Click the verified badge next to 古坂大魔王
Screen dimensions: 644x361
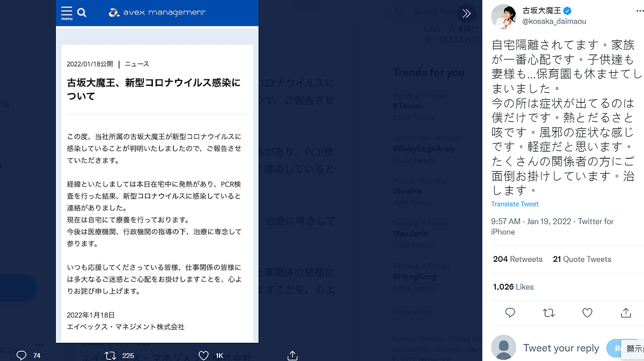click(x=567, y=11)
